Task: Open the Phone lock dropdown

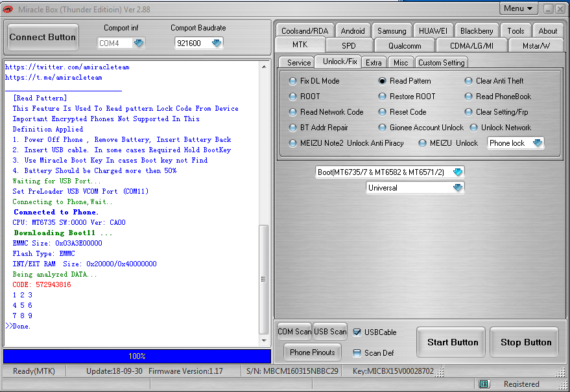Action: pyautogui.click(x=538, y=143)
